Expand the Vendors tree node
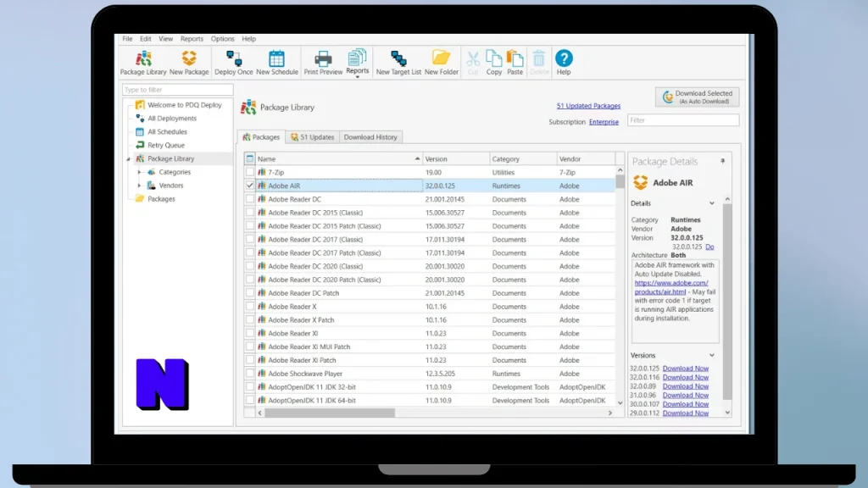The height and width of the screenshot is (488, 868). point(140,186)
